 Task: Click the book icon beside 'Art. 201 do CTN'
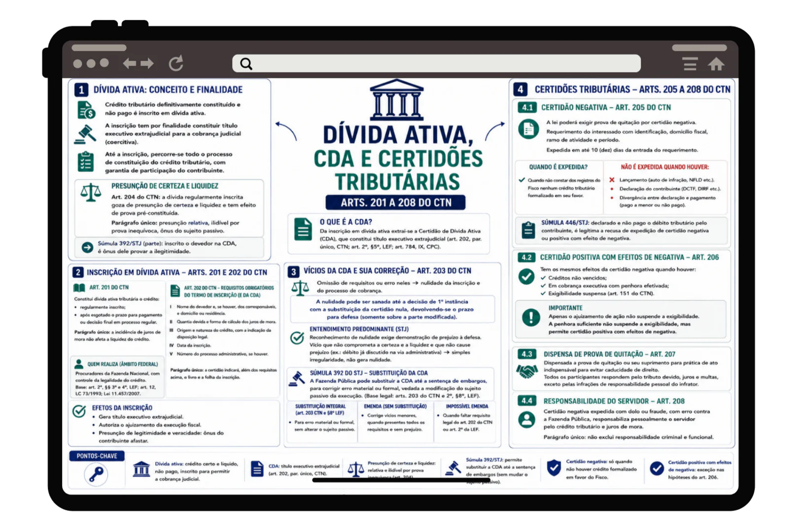click(79, 288)
